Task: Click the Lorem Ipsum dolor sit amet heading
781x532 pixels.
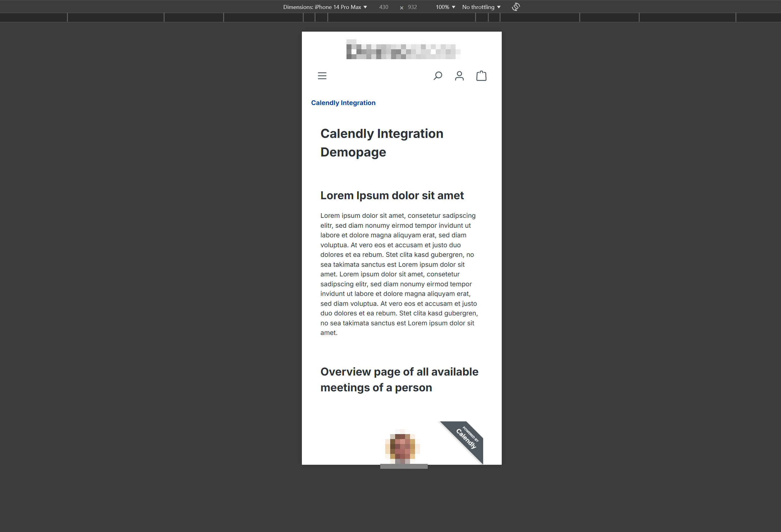Action: tap(392, 195)
